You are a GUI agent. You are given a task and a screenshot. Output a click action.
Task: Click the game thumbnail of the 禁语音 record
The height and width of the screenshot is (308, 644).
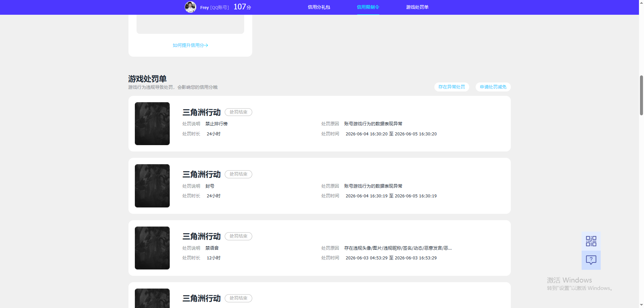point(152,248)
